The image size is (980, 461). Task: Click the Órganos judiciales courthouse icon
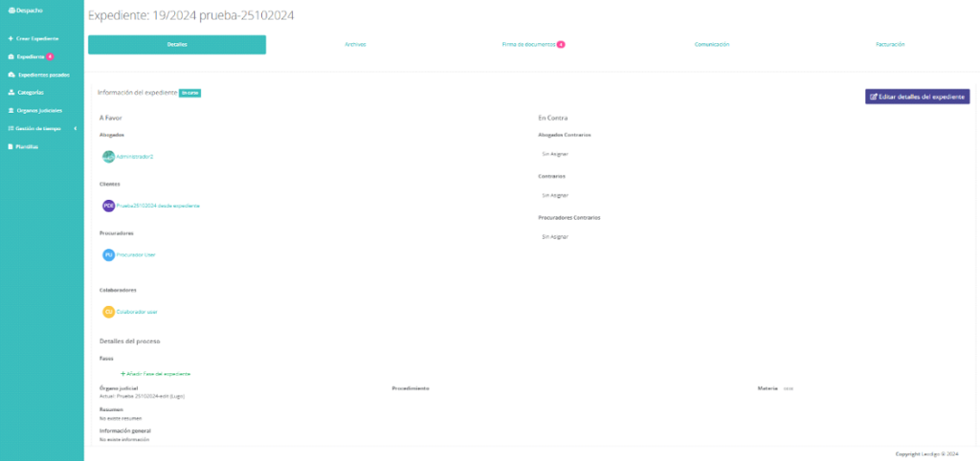pyautogui.click(x=11, y=110)
